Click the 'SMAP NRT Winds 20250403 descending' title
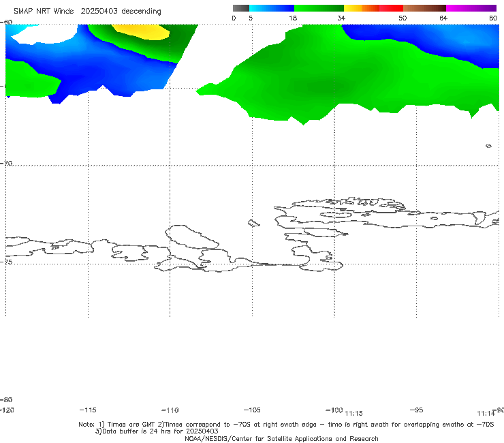The height and width of the screenshot is (443, 504). [87, 12]
